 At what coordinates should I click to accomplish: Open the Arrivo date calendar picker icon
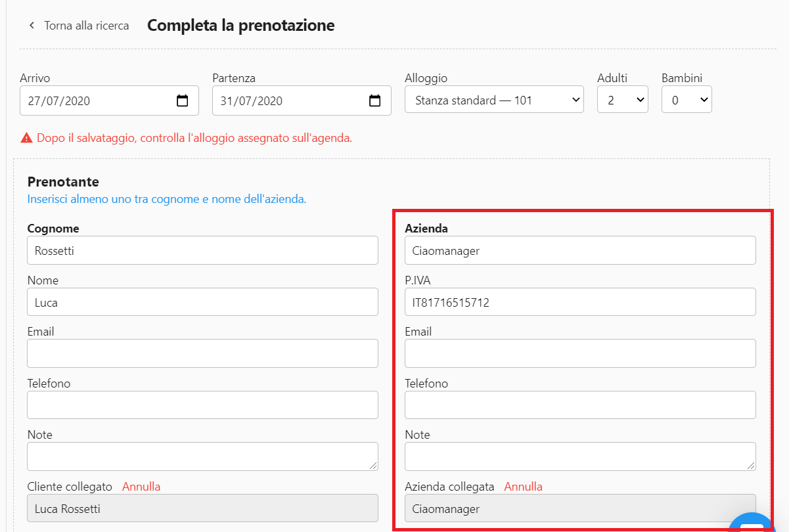pos(183,100)
